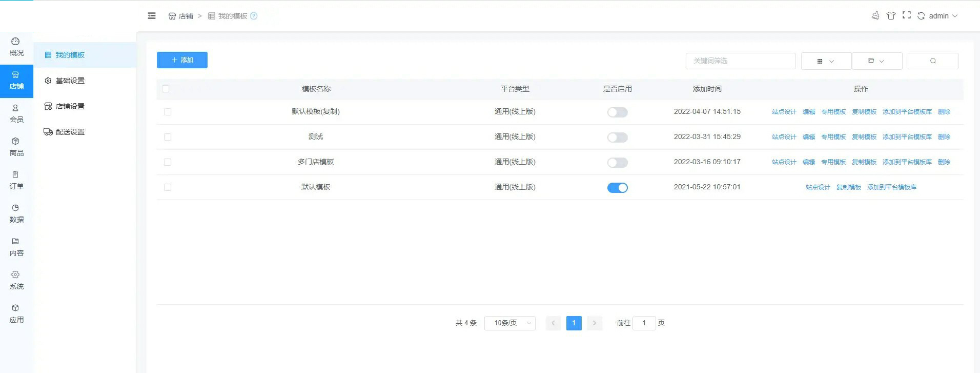Check the 默认模板(复制) row checkbox
The image size is (980, 373).
point(168,112)
